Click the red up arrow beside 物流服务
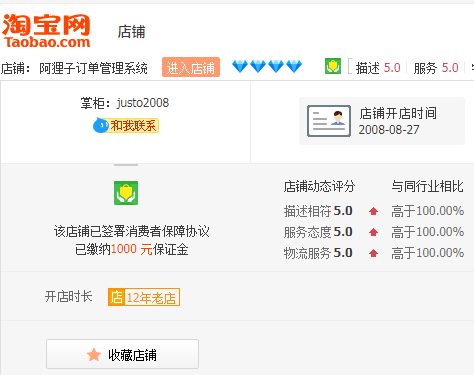 click(x=373, y=253)
